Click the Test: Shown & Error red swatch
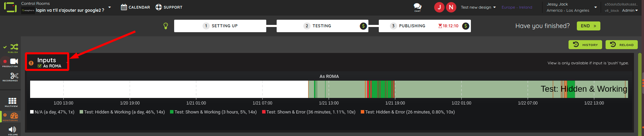 (x=264, y=112)
